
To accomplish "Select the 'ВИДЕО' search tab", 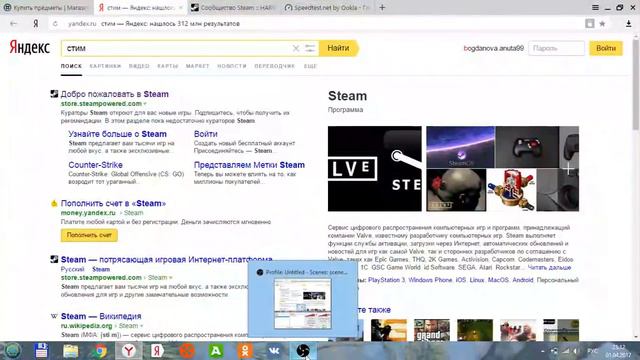I will coord(139,66).
